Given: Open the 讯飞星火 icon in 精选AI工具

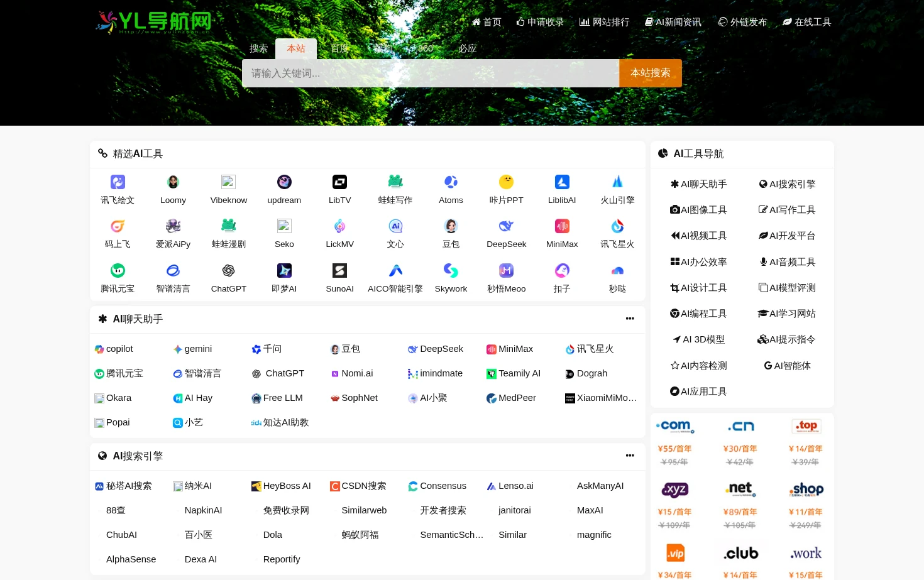Looking at the screenshot, I should tap(617, 226).
